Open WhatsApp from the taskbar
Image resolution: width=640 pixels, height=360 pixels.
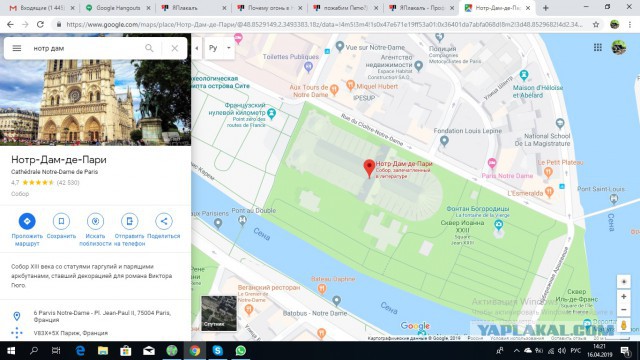pyautogui.click(x=241, y=351)
